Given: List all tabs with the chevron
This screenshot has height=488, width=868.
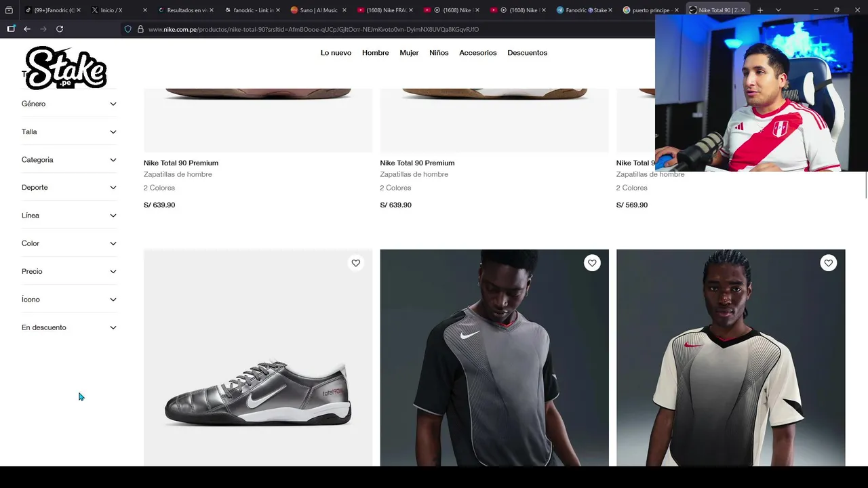Looking at the screenshot, I should pyautogui.click(x=778, y=10).
